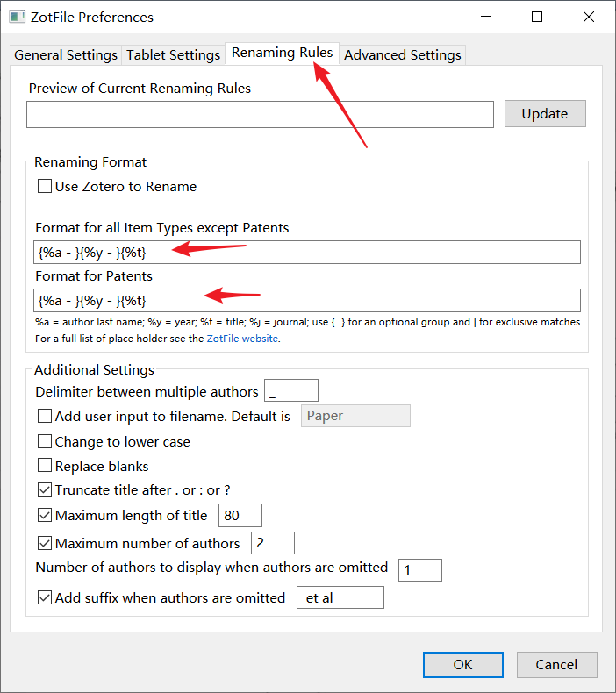
Task: Cancel the preferences dialog
Action: click(x=556, y=665)
